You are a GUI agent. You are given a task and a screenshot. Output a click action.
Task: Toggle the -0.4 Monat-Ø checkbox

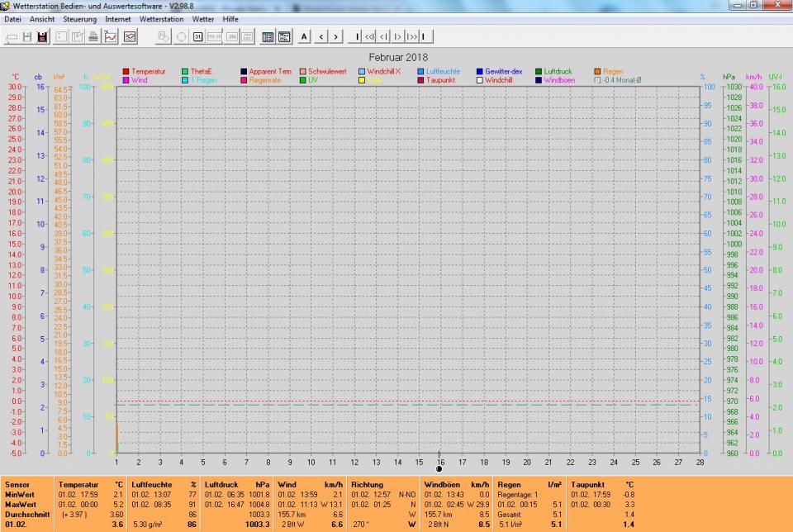(598, 80)
